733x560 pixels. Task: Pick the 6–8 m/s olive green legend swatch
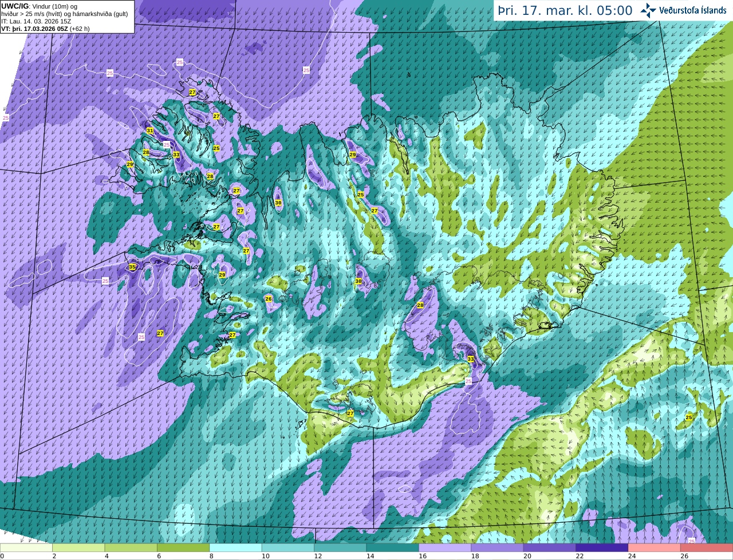point(183,548)
